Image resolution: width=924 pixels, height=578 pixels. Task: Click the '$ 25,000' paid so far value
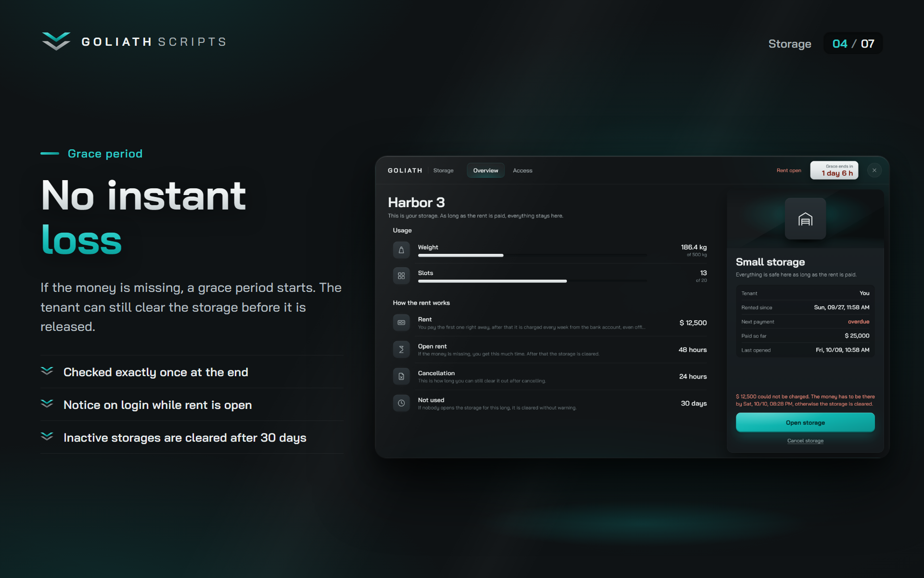[857, 336]
